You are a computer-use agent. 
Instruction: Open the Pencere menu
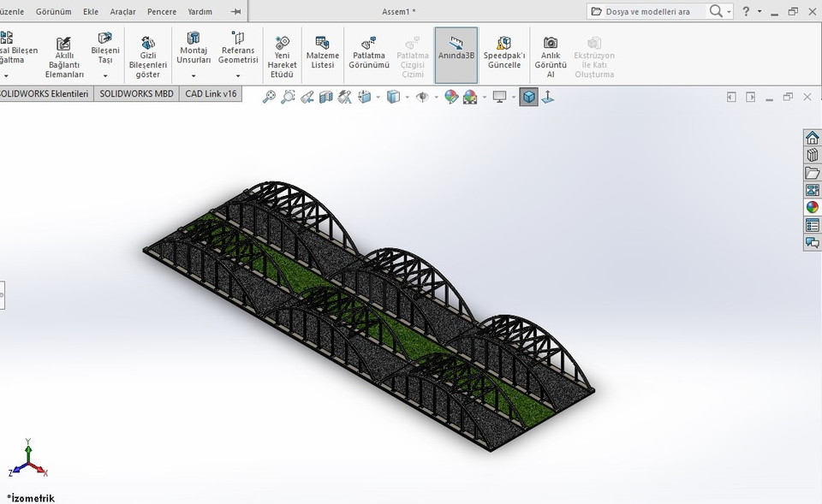click(x=161, y=11)
